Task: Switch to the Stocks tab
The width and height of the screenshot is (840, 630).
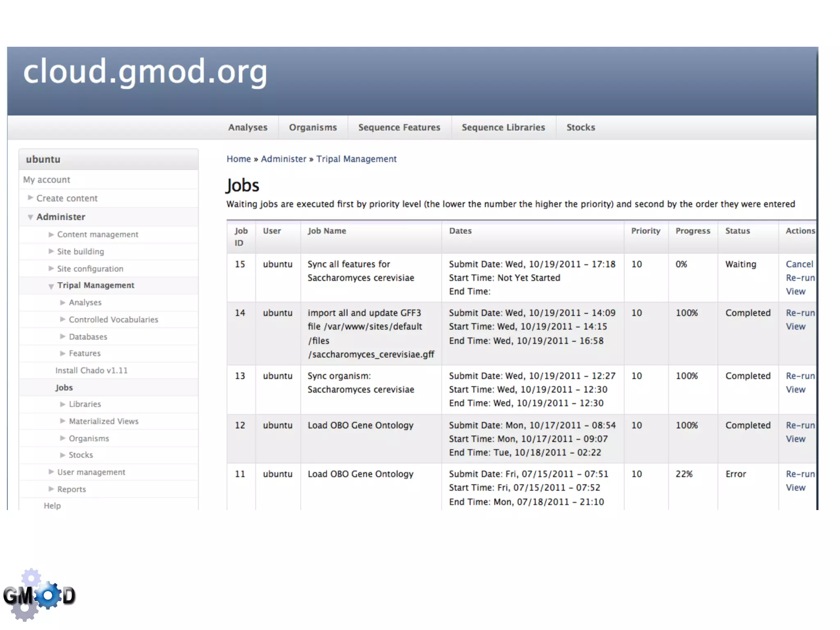Action: (580, 128)
